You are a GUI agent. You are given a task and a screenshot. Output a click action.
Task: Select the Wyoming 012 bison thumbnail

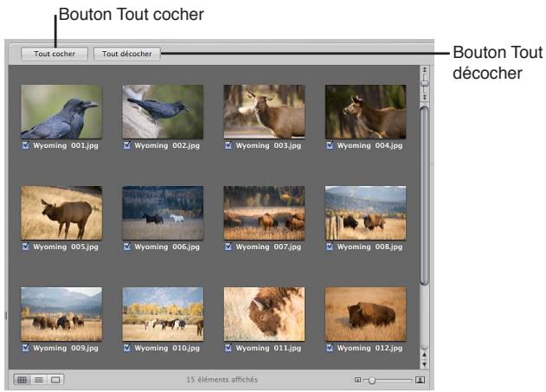point(366,314)
